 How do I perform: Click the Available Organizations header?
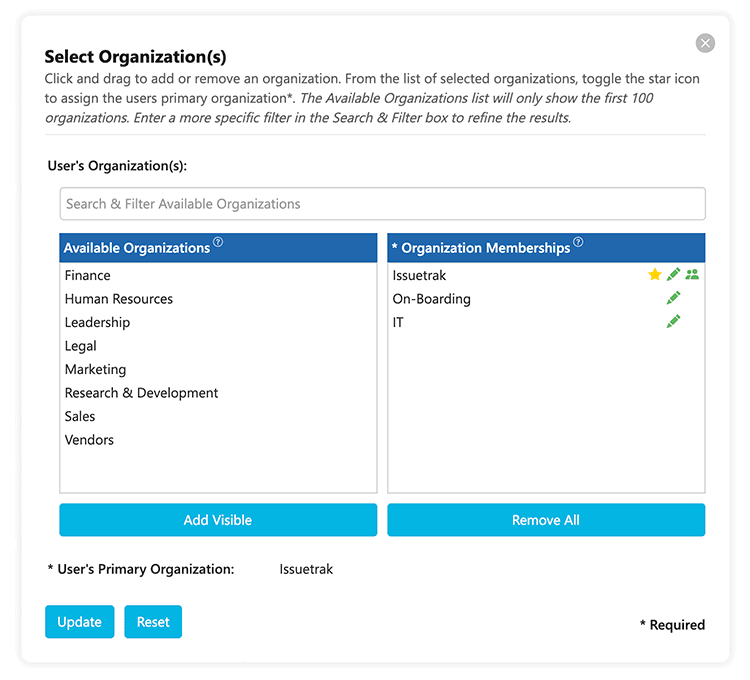[x=218, y=248]
